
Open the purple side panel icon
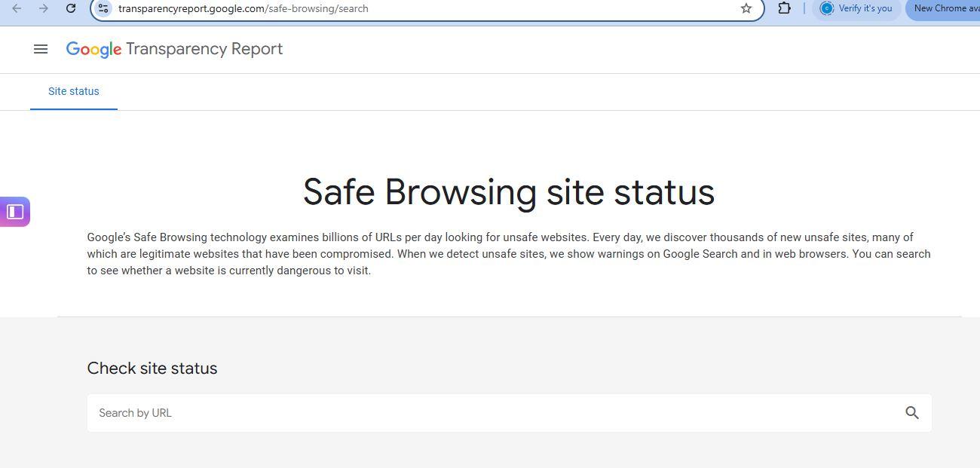15,212
